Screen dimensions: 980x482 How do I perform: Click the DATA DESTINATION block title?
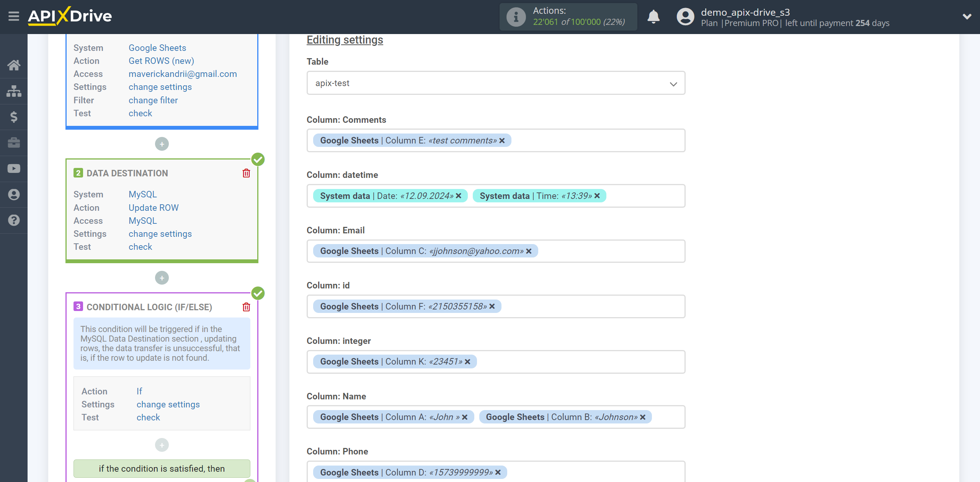[x=127, y=173]
